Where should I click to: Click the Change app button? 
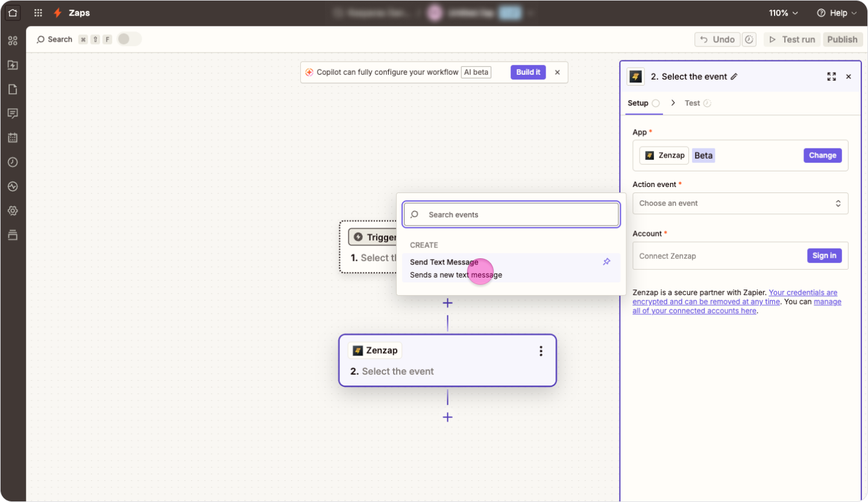[822, 156]
